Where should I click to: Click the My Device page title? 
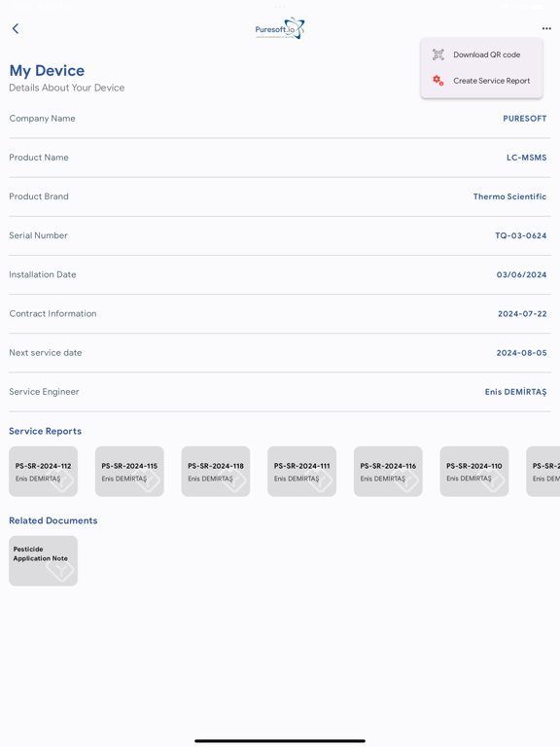click(x=47, y=70)
